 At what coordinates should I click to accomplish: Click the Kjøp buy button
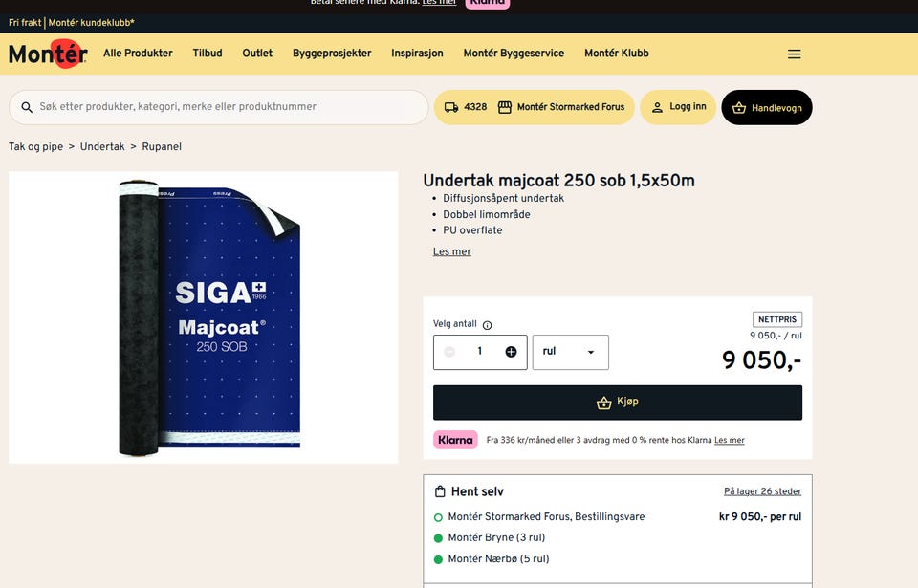[617, 403]
